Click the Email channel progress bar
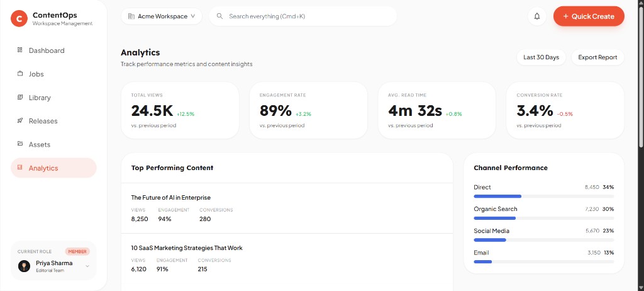 544,262
